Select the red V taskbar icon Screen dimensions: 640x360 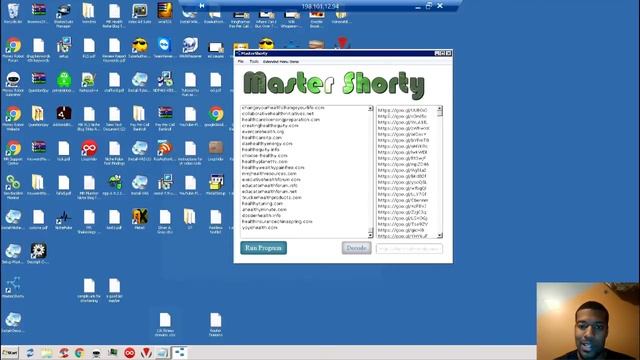(x=146, y=353)
